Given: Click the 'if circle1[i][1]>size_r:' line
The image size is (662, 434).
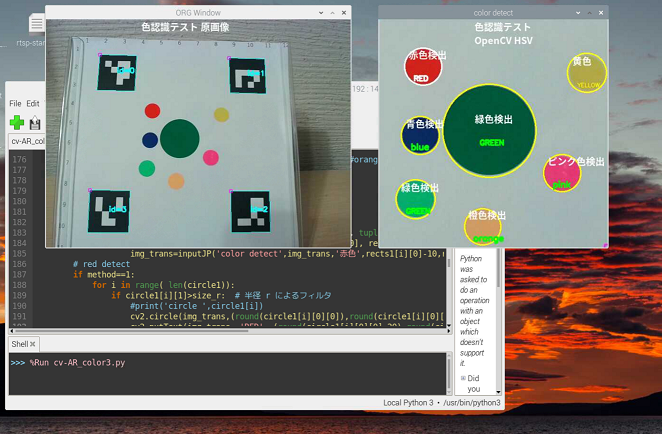Looking at the screenshot, I should tap(221, 296).
